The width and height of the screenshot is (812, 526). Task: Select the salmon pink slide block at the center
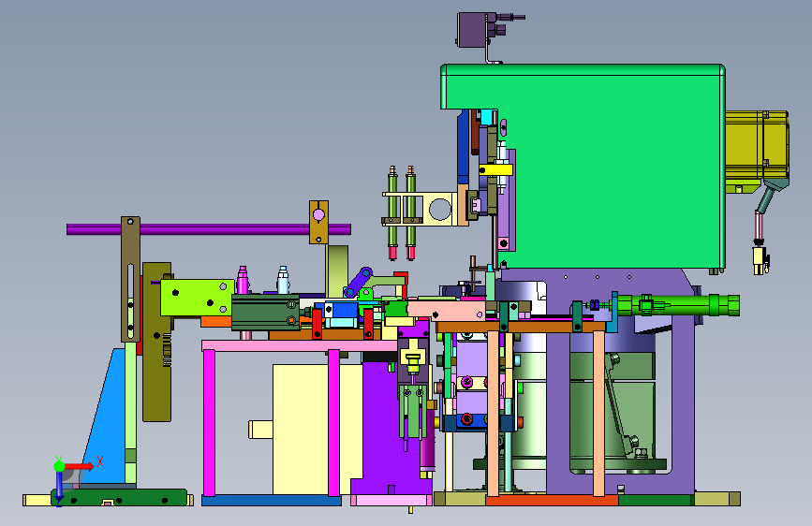(x=447, y=311)
